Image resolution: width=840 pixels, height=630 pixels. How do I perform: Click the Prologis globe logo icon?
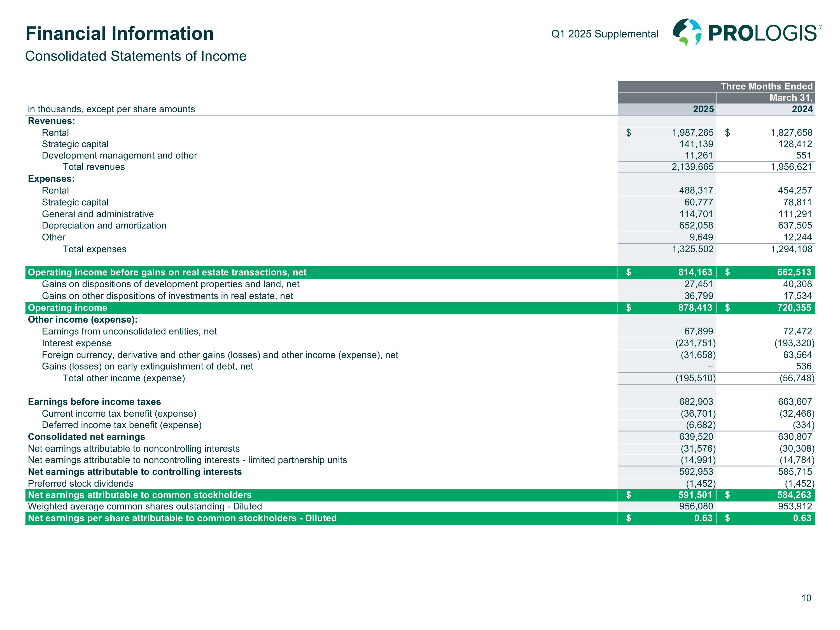[687, 32]
